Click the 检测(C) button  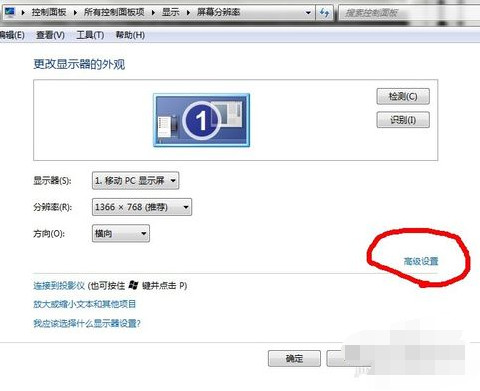(403, 97)
